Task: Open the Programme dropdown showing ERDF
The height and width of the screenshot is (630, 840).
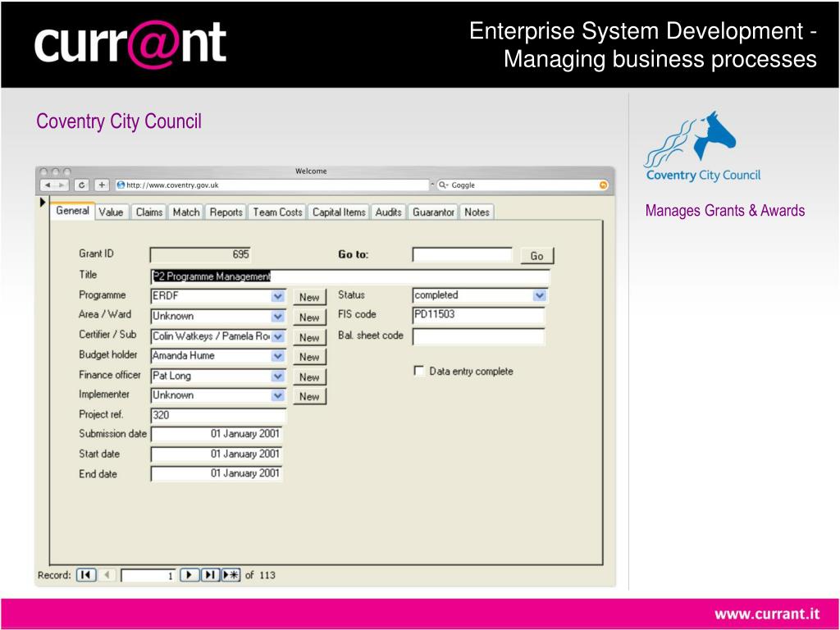Action: (x=277, y=295)
